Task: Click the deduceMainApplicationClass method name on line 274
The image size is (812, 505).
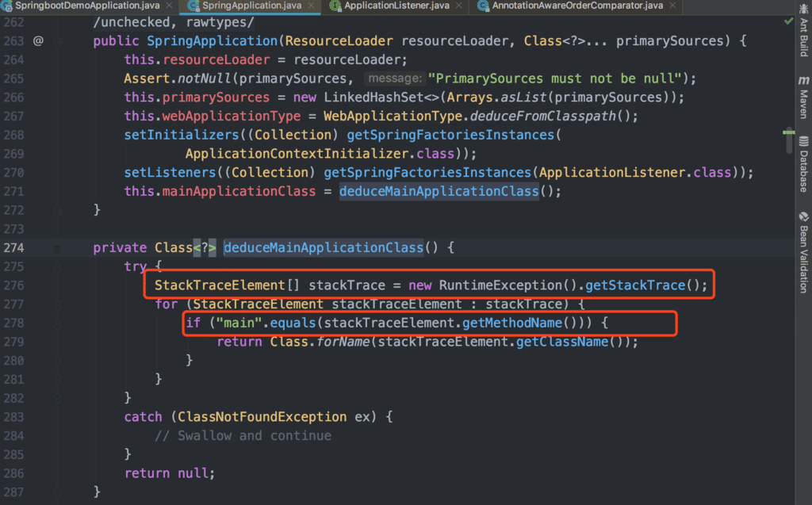Action: click(324, 247)
